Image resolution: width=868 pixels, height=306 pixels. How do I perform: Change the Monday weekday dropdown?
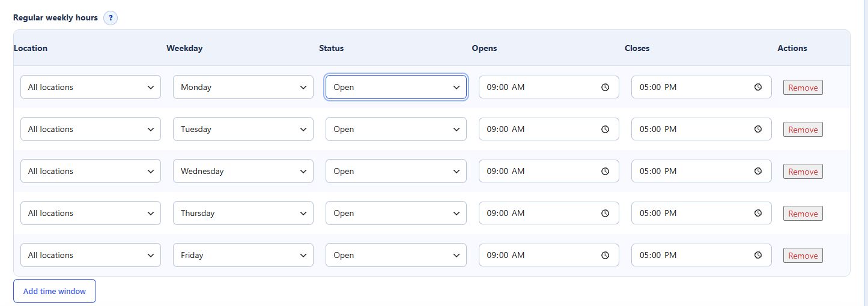click(x=243, y=87)
